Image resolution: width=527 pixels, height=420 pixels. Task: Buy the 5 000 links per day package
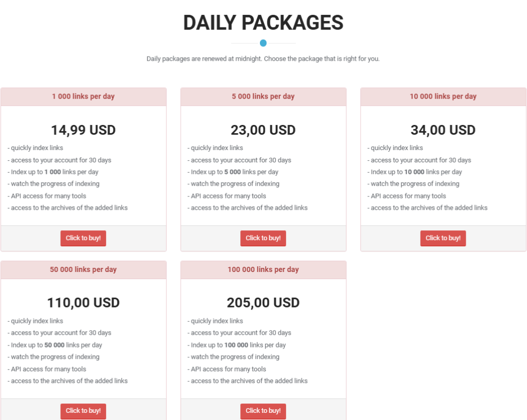click(263, 238)
